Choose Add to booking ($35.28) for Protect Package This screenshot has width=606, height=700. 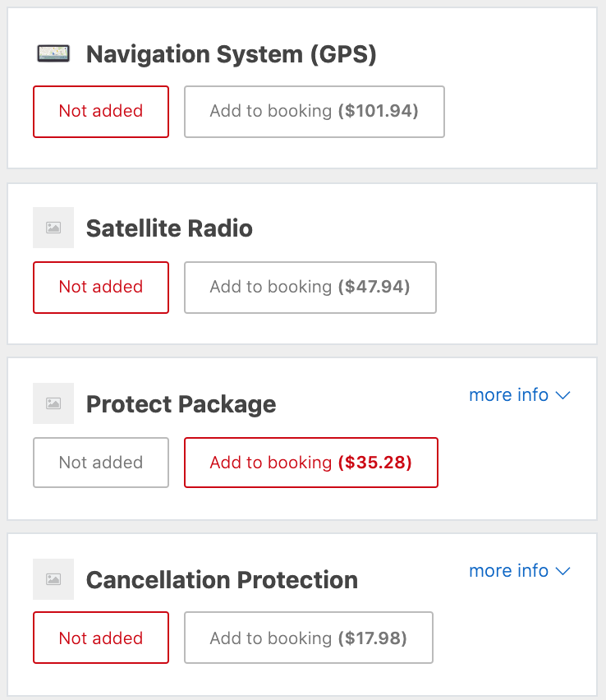click(311, 463)
